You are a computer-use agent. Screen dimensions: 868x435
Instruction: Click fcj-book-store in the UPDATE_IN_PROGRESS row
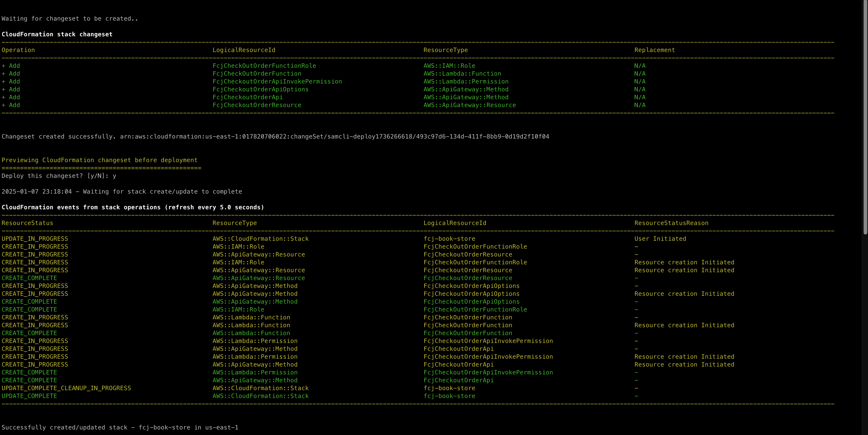(449, 239)
